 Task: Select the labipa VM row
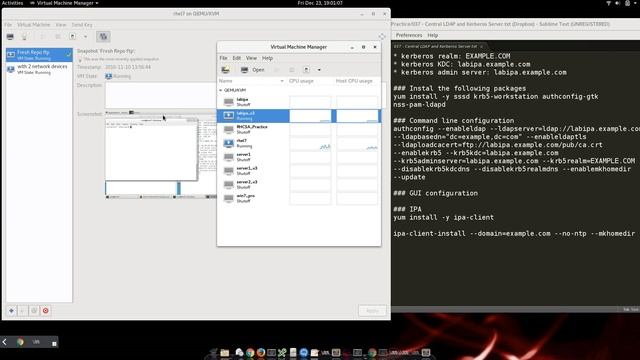click(299, 102)
